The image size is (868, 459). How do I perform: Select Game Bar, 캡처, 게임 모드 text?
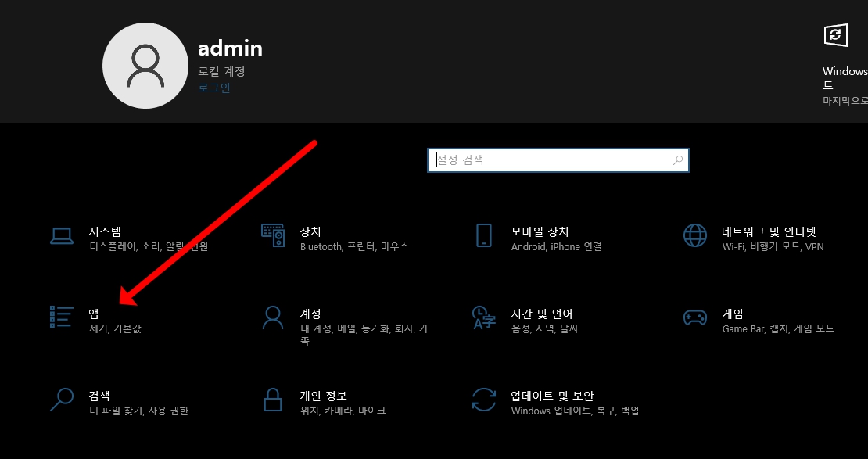click(777, 330)
